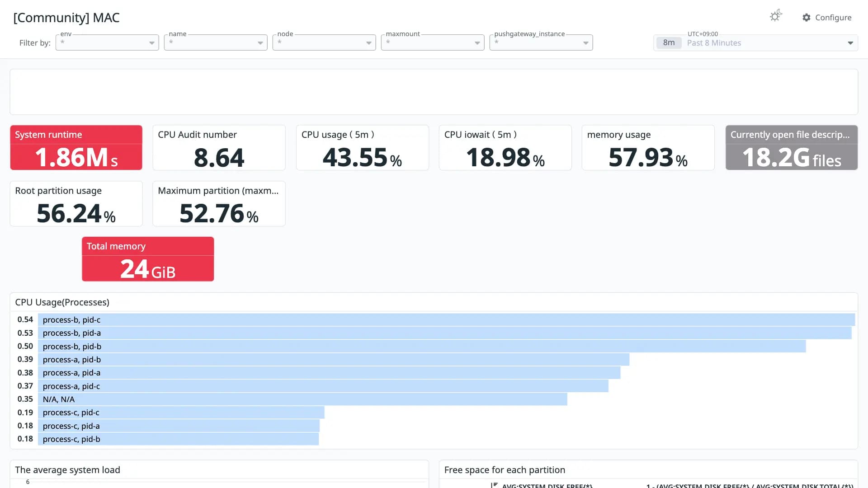868x488 pixels.
Task: Click the CPU Audit number value 8.64
Action: pyautogui.click(x=219, y=158)
